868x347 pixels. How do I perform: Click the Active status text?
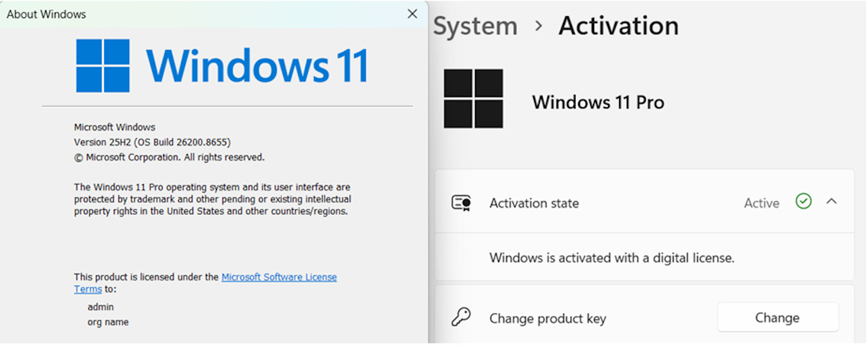762,203
